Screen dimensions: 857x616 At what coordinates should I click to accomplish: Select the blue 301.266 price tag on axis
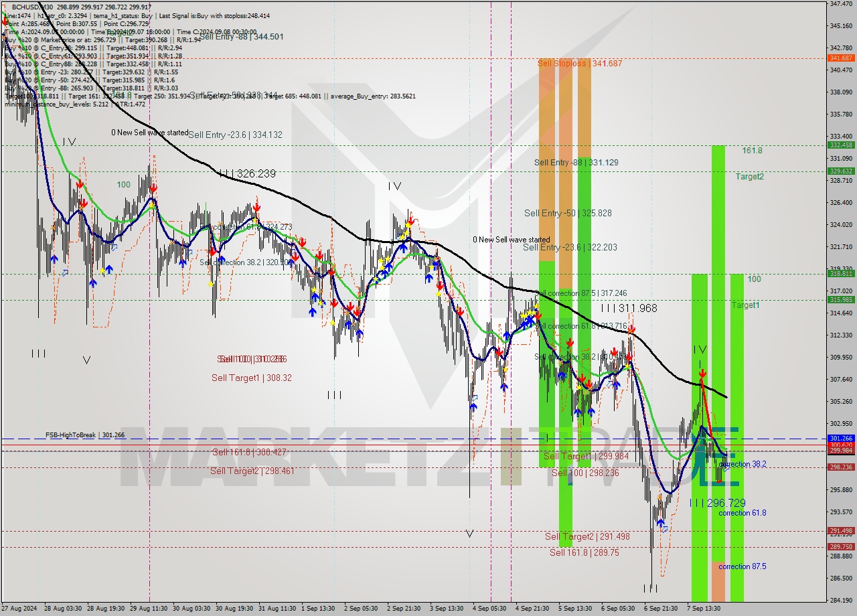(x=842, y=439)
